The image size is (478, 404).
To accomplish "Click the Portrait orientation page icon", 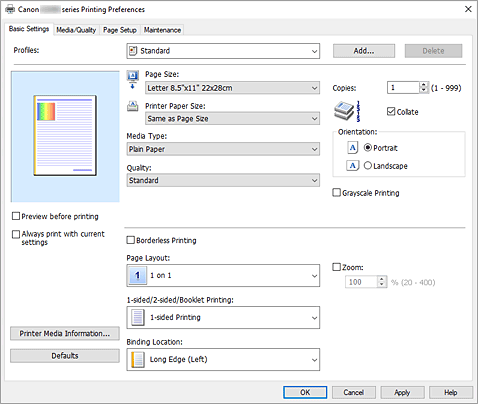I will [x=352, y=148].
